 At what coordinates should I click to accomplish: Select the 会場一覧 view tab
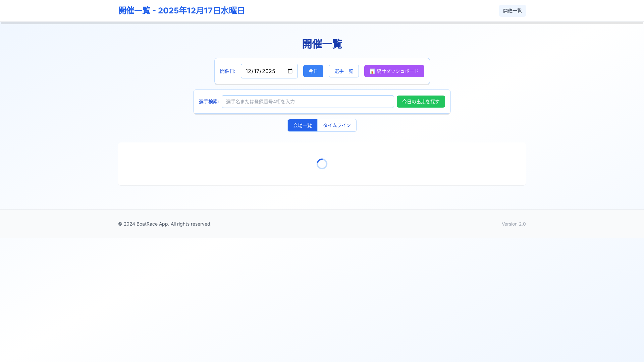[302, 125]
